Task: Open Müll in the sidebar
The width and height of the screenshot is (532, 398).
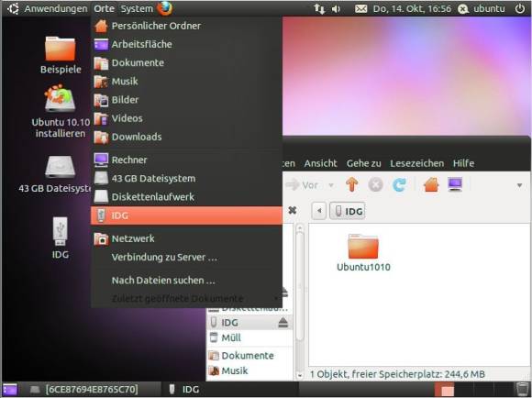Action: coord(249,338)
